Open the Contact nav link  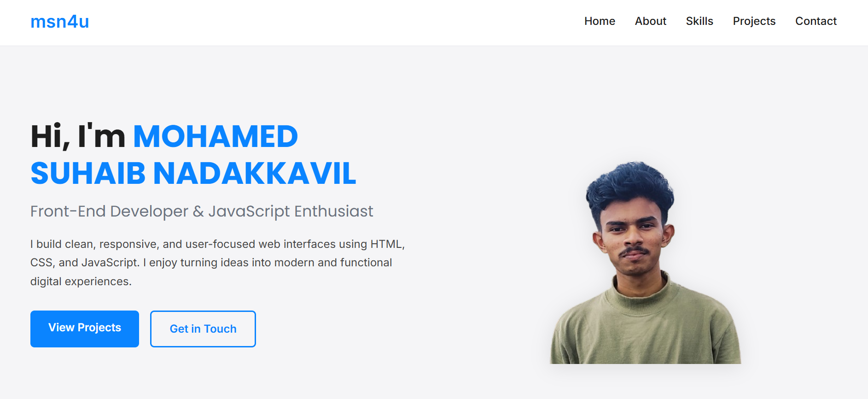point(816,21)
